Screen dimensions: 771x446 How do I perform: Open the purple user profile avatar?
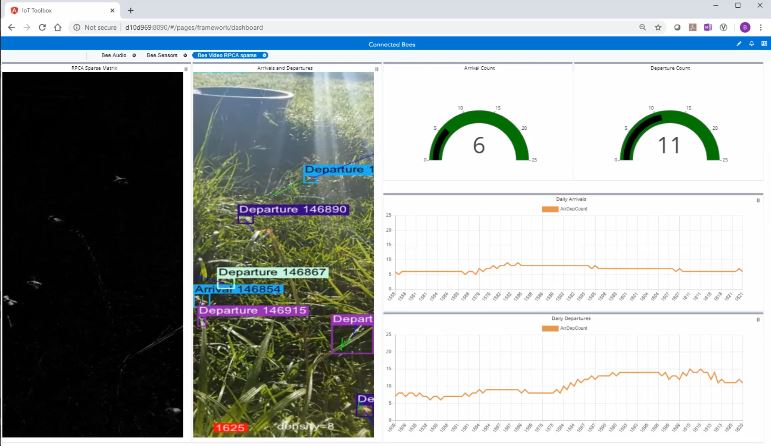(744, 27)
